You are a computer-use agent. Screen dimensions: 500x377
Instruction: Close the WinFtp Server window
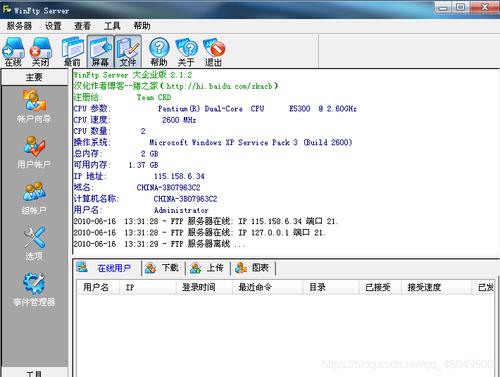(x=485, y=7)
